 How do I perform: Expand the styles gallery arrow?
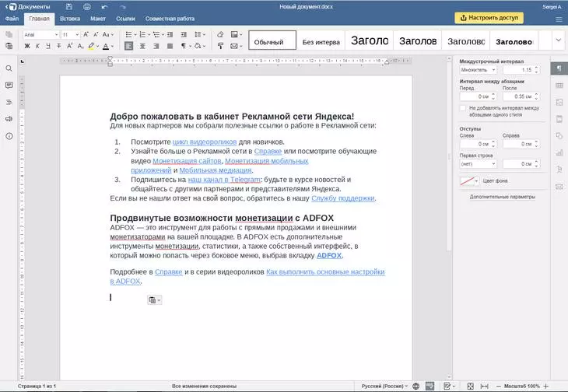click(558, 40)
